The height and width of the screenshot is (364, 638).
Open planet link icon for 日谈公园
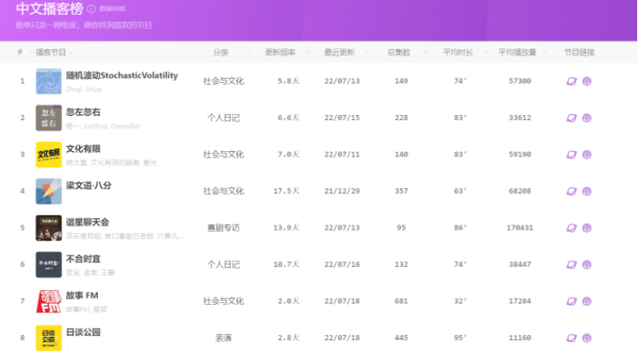(x=571, y=338)
